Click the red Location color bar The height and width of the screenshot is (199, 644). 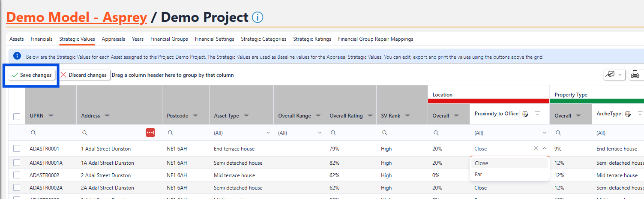pos(488,101)
